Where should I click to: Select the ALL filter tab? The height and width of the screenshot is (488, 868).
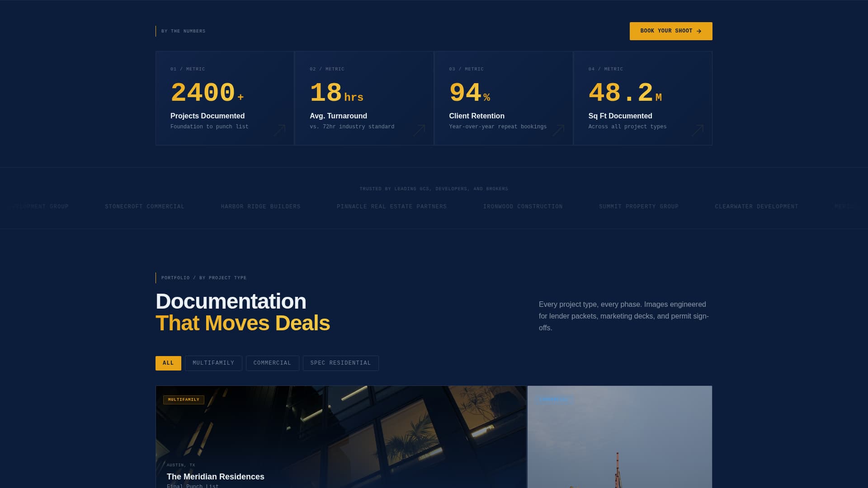(168, 363)
